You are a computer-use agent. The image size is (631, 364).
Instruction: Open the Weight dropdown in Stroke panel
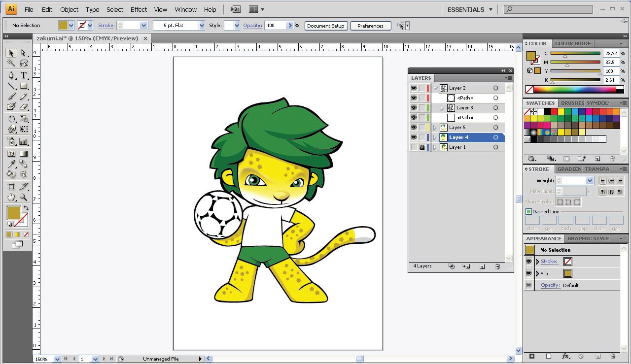pos(590,181)
